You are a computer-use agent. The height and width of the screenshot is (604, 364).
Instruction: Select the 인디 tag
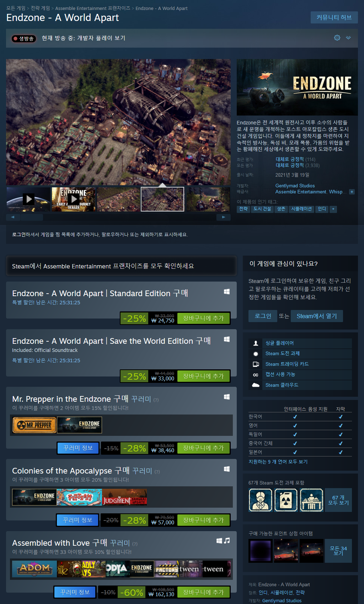click(x=322, y=209)
